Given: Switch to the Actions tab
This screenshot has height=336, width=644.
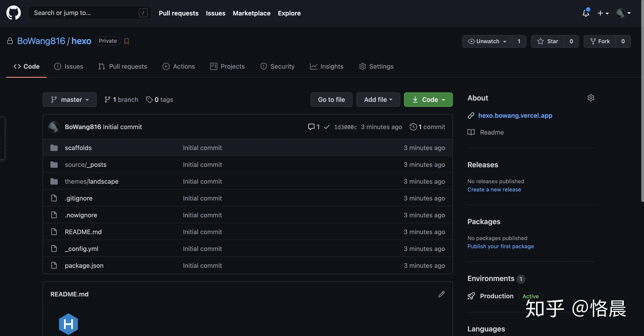Looking at the screenshot, I should [x=179, y=66].
